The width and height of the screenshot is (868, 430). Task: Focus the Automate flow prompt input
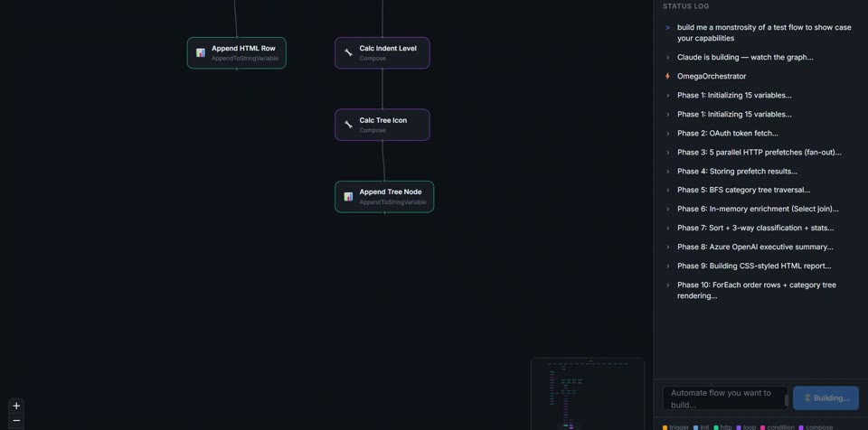(724, 398)
